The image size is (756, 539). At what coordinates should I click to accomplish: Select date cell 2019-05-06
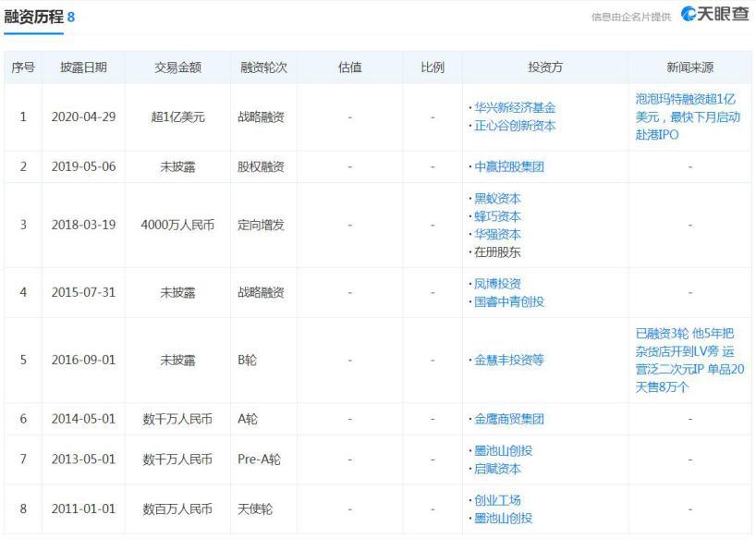click(x=83, y=166)
